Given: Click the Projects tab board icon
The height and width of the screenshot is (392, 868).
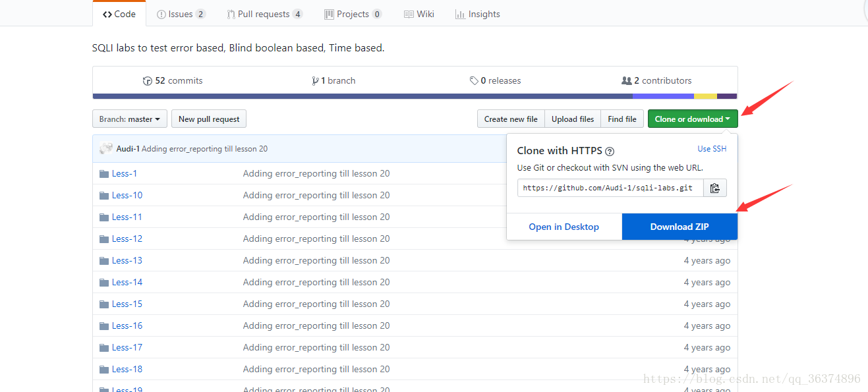Looking at the screenshot, I should click(329, 14).
